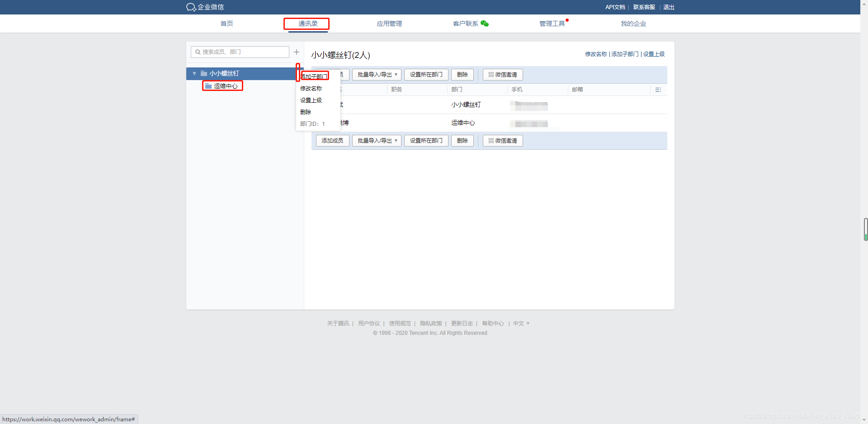Collapse the 小小螺丝钉 tree node triangle

[194, 73]
